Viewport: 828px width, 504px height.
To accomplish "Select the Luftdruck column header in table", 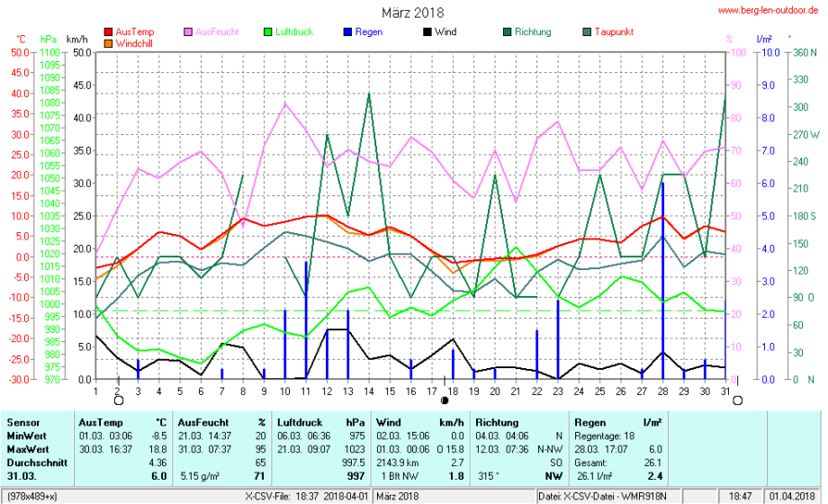I will click(x=300, y=422).
